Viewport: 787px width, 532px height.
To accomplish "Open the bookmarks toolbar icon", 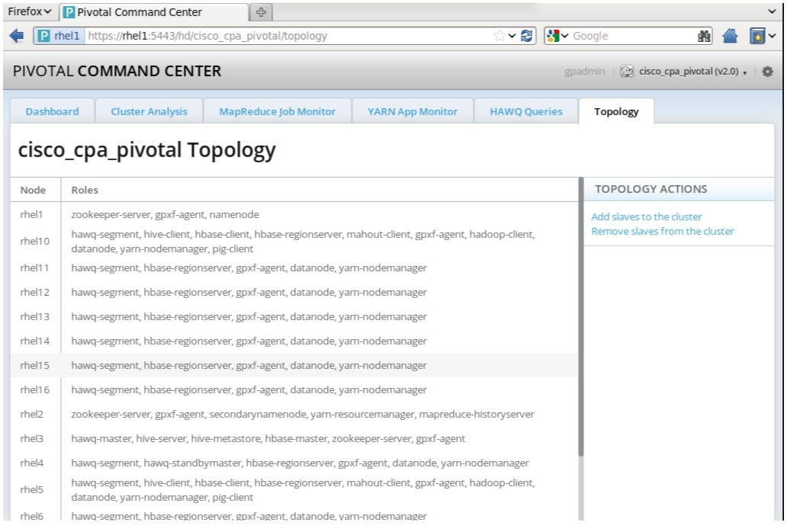I will click(x=757, y=36).
